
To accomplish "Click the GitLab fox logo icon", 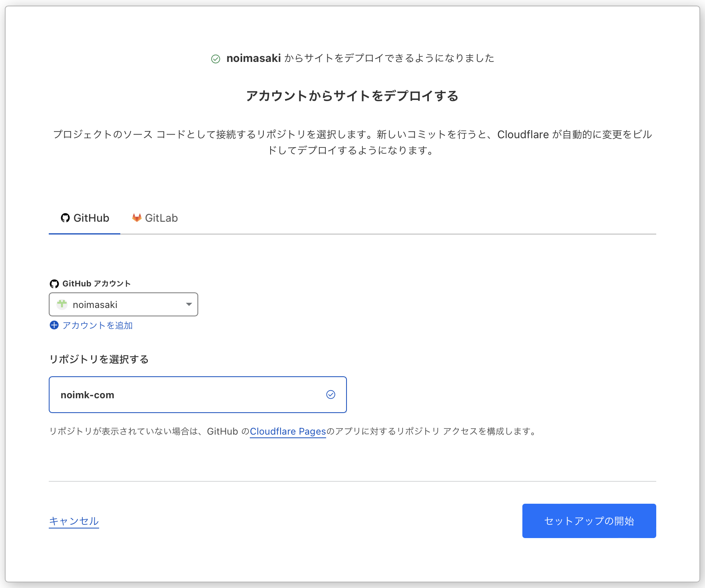I will tap(137, 218).
